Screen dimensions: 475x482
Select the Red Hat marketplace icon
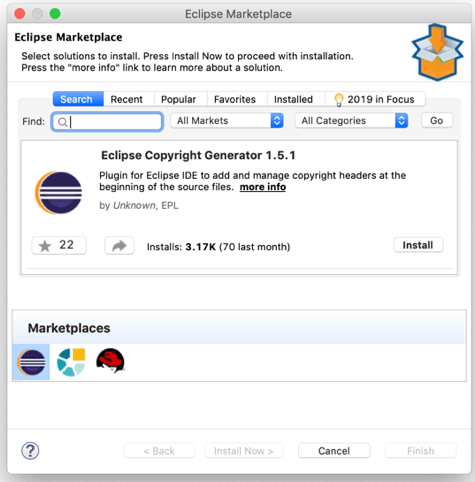click(x=110, y=361)
